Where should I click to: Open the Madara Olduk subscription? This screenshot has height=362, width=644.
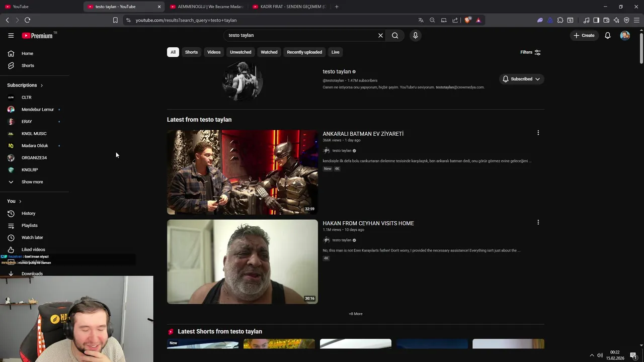pos(34,146)
